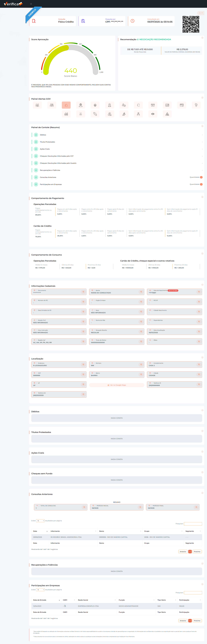Screen dimensions: 207x644
Task: Click Próximo in Consultas Anteriores pagination
Action: click(197, 551)
